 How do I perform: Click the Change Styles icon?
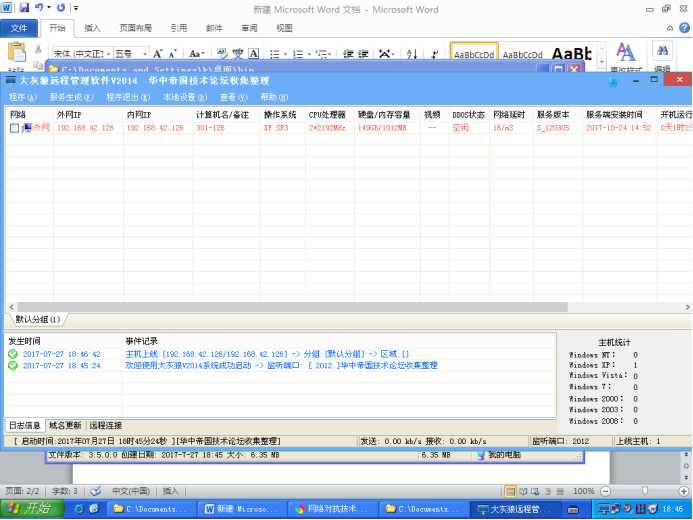point(626,52)
